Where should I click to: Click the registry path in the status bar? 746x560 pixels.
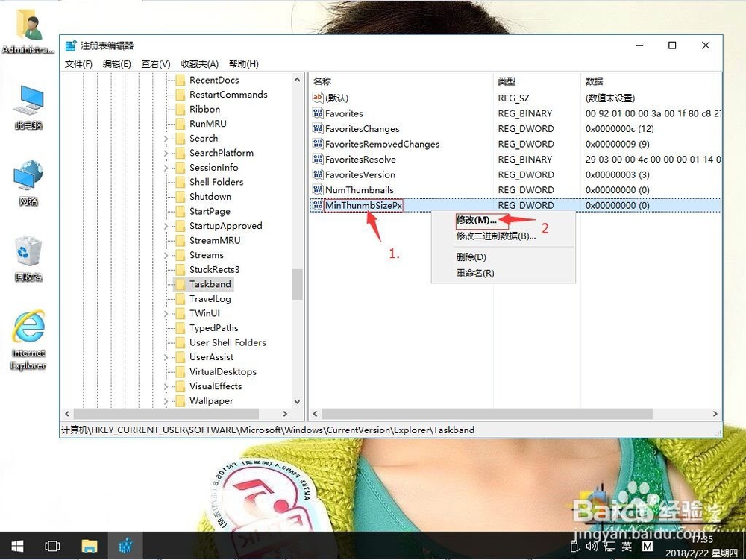[268, 430]
